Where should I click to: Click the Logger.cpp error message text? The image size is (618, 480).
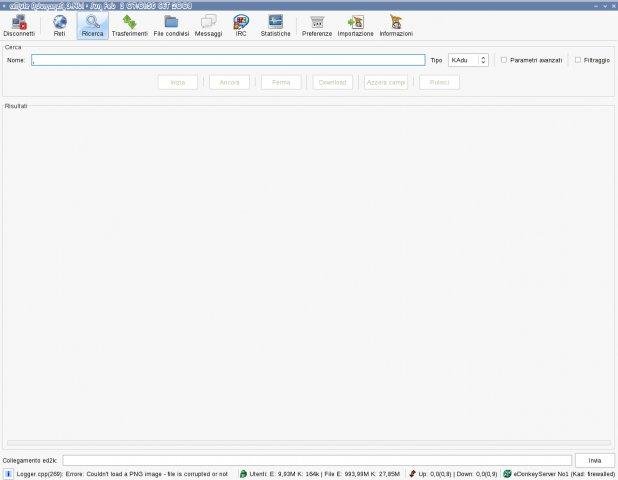click(122, 474)
